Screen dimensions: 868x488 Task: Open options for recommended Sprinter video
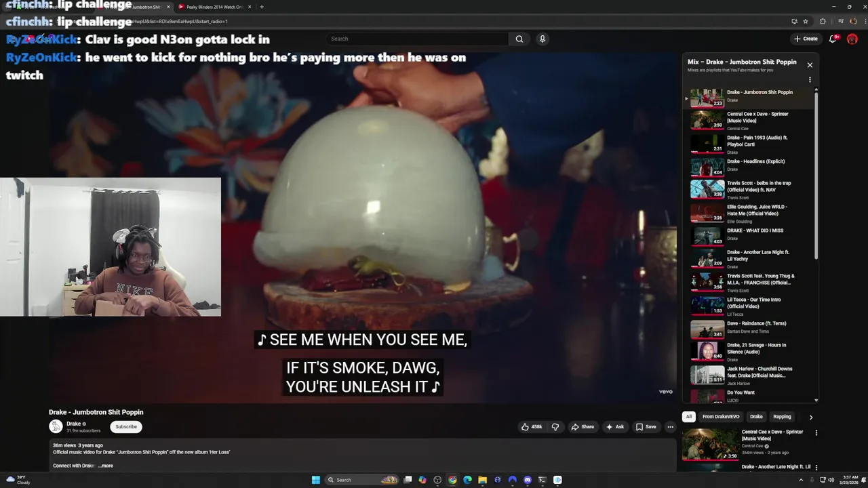pos(816,432)
